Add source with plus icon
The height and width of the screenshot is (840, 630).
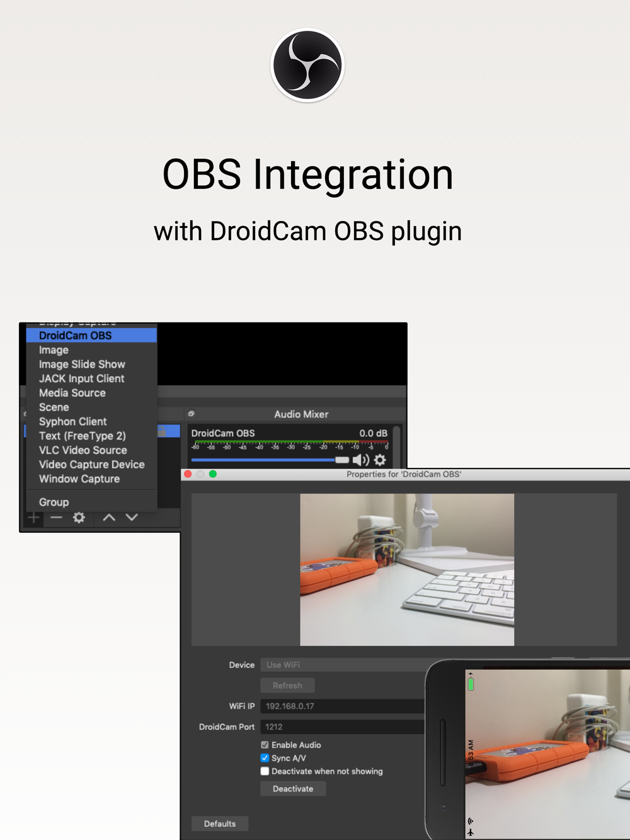pos(34,518)
